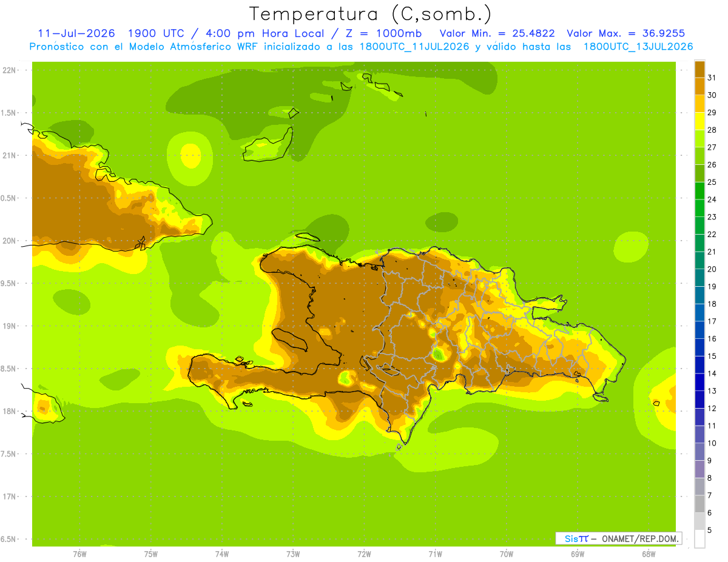Click latitude label '21N'
Screen dimensions: 728x562
tap(10, 156)
